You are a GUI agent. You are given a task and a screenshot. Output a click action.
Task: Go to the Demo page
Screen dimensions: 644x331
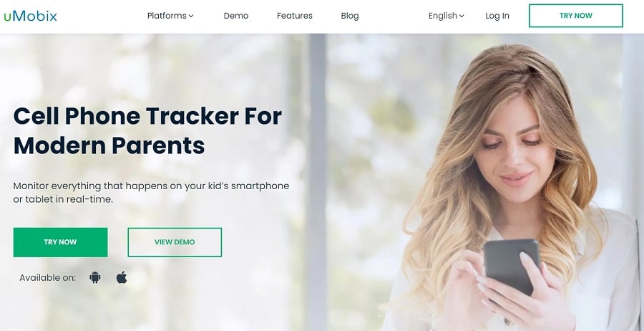pyautogui.click(x=235, y=16)
